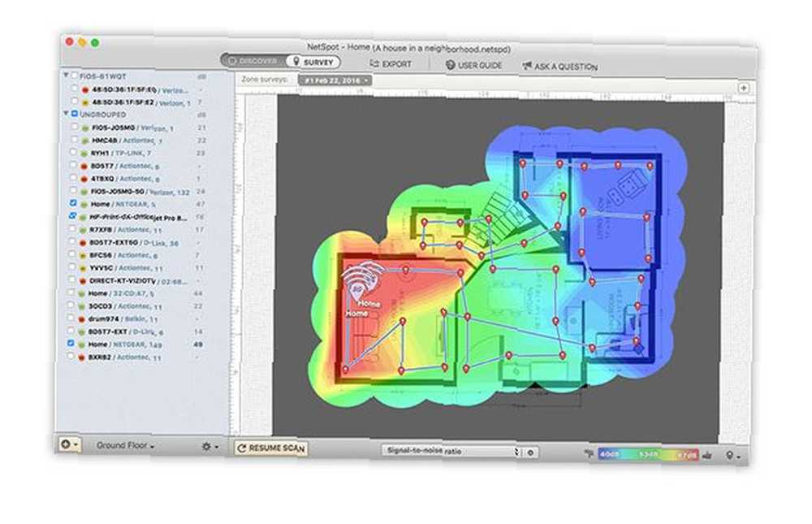
Task: Click red signal icon of 4T8XQ
Action: (x=84, y=180)
